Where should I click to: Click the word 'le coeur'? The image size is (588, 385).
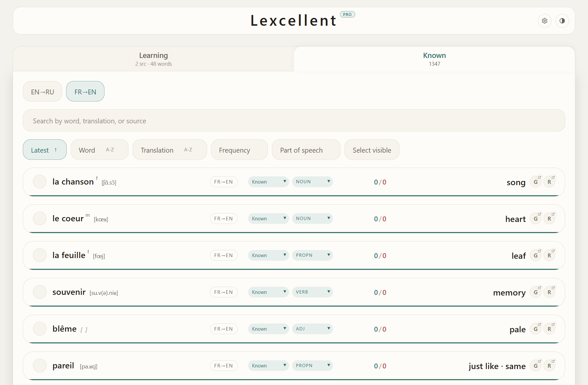pyautogui.click(x=68, y=218)
